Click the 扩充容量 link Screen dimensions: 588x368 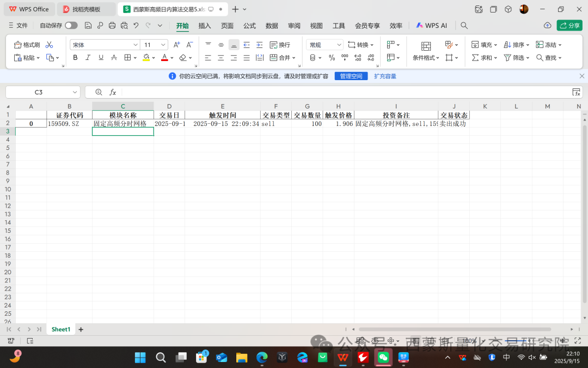(x=385, y=76)
